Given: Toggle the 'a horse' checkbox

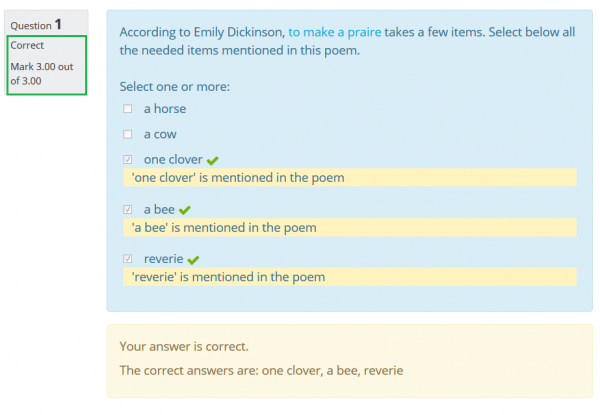Looking at the screenshot, I should pyautogui.click(x=127, y=109).
